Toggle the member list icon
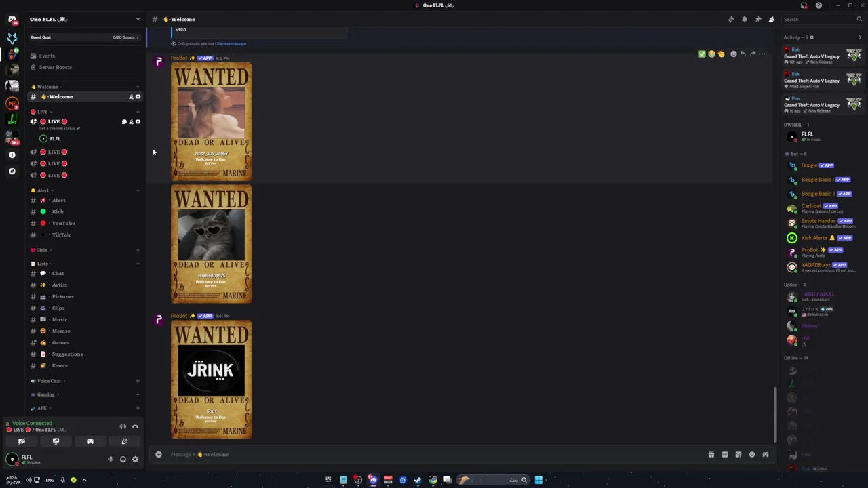Screen dimensions: 868x488 (x=771, y=19)
